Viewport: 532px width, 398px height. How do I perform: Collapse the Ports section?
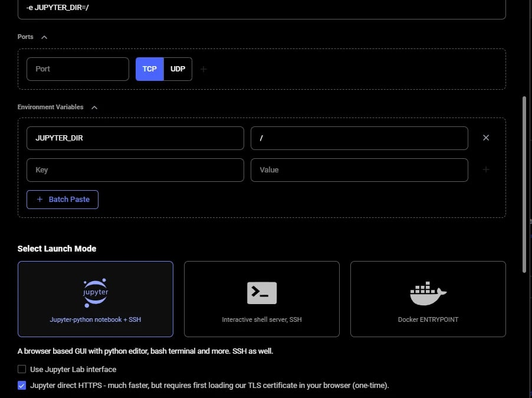pos(44,37)
